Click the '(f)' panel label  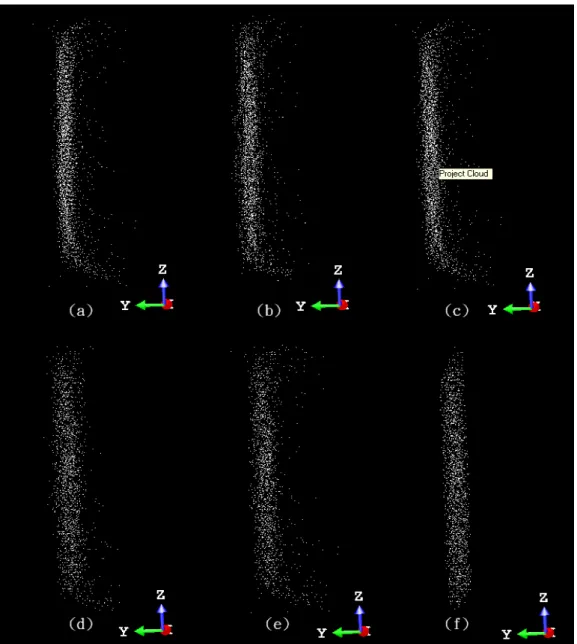click(457, 624)
